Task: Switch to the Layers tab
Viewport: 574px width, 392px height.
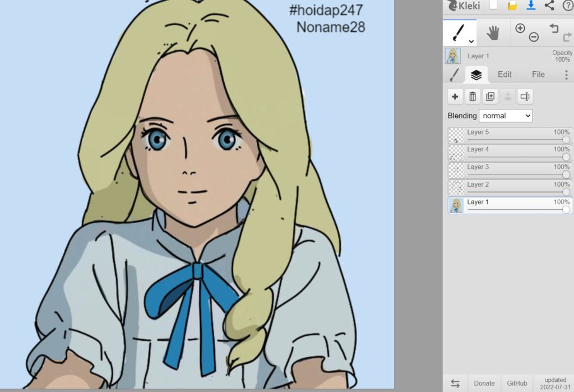Action: click(476, 75)
